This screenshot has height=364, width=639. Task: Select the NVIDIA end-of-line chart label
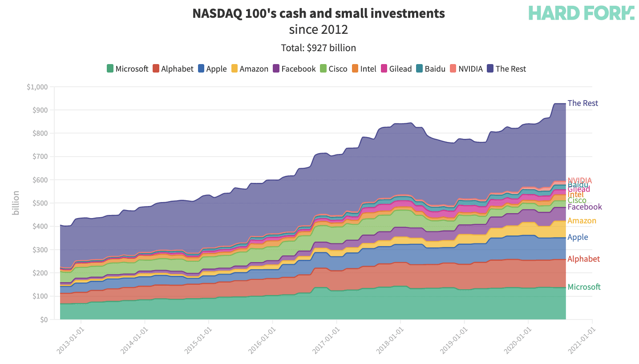580,180
